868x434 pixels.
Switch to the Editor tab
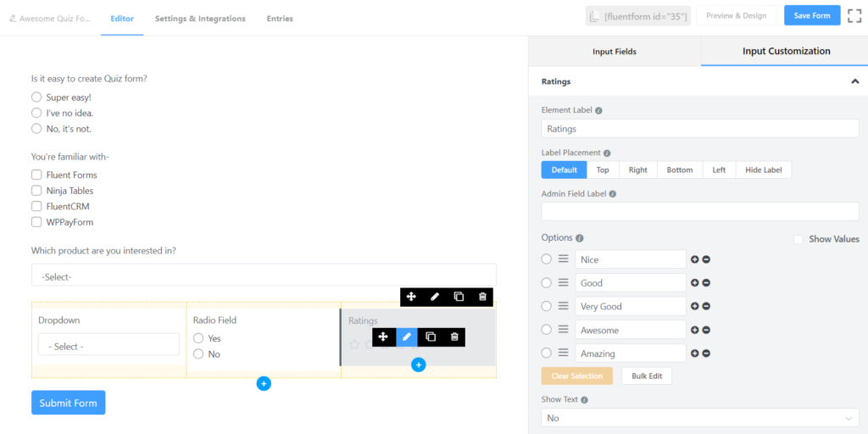click(122, 19)
